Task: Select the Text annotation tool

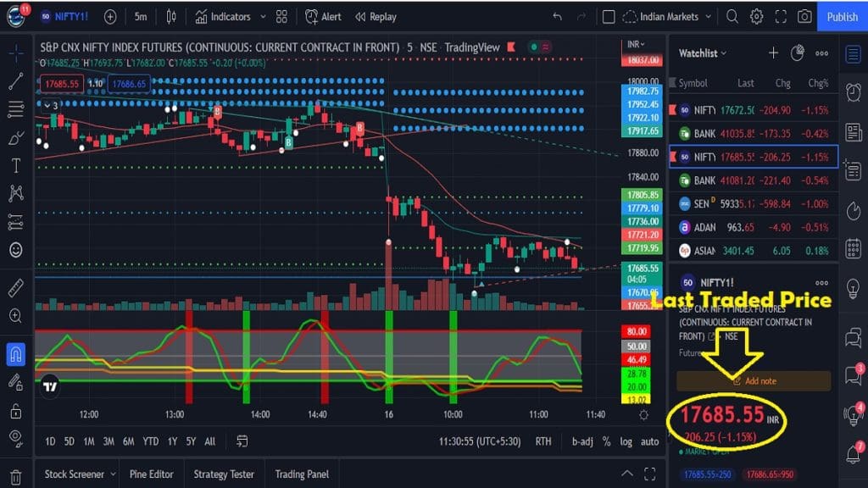Action: click(16, 165)
